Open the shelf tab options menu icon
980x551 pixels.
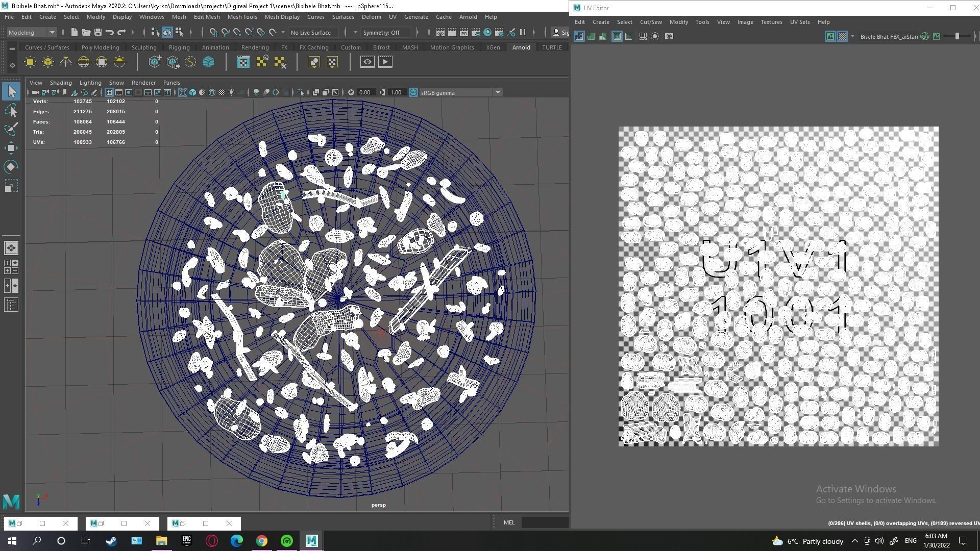click(12, 49)
